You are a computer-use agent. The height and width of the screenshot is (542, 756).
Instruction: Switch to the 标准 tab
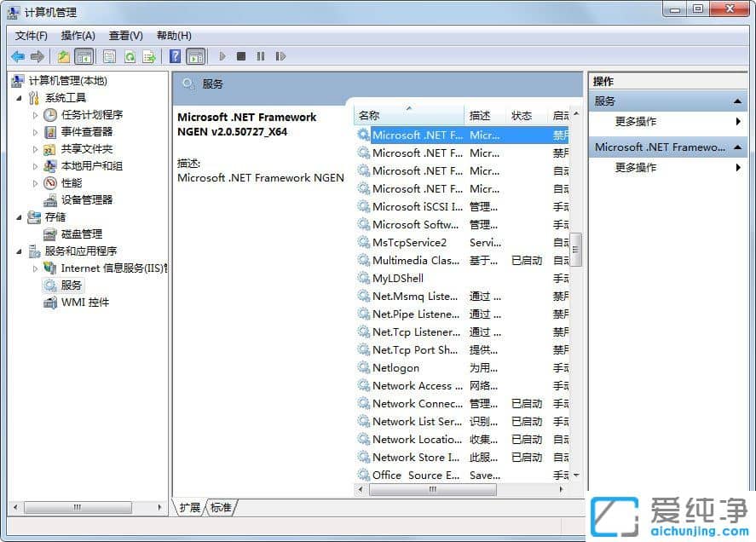pyautogui.click(x=221, y=507)
